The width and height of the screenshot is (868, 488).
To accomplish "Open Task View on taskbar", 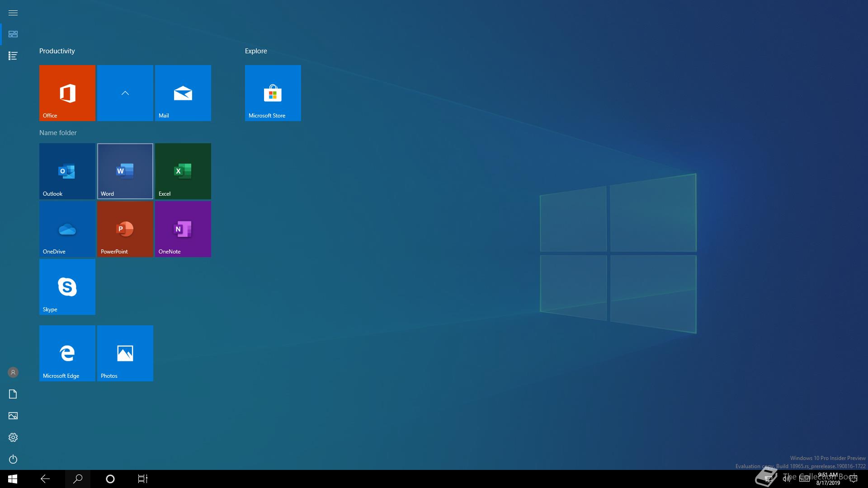I will (143, 479).
